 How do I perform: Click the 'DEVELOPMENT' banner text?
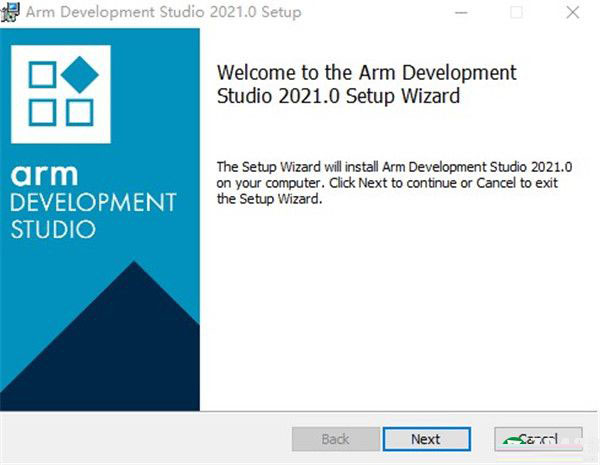click(x=93, y=202)
